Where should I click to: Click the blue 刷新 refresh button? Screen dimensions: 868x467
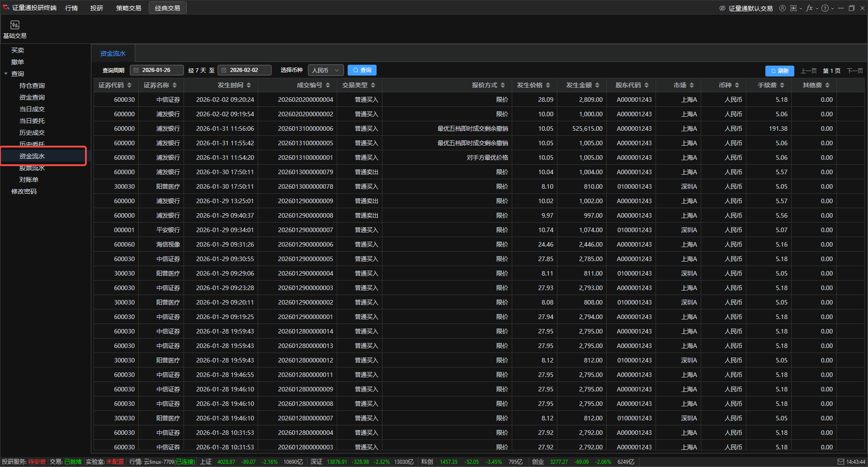[780, 71]
